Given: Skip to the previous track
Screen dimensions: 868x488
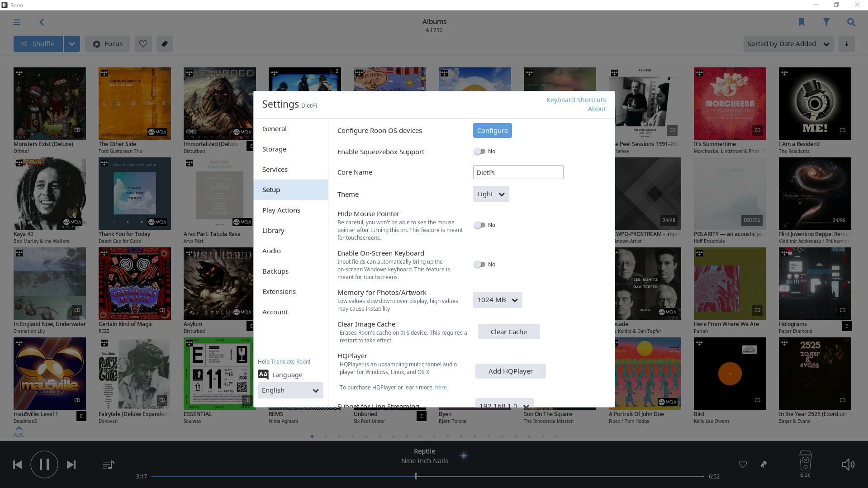Looking at the screenshot, I should 17,464.
